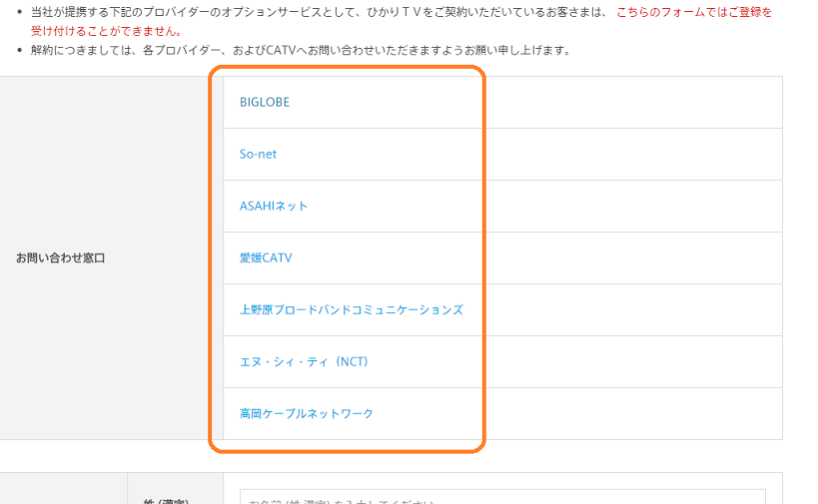
Task: Click the bullet text starting with 解約につきましては
Action: click(x=301, y=51)
